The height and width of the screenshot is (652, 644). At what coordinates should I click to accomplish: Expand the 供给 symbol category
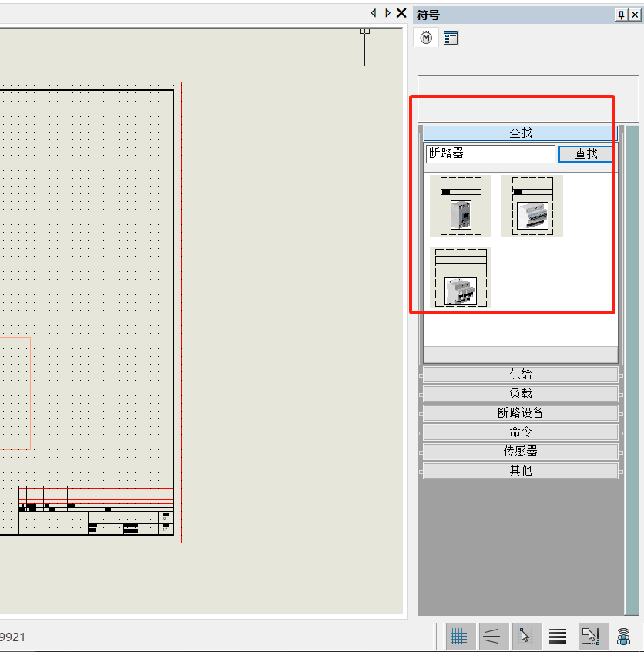[520, 375]
